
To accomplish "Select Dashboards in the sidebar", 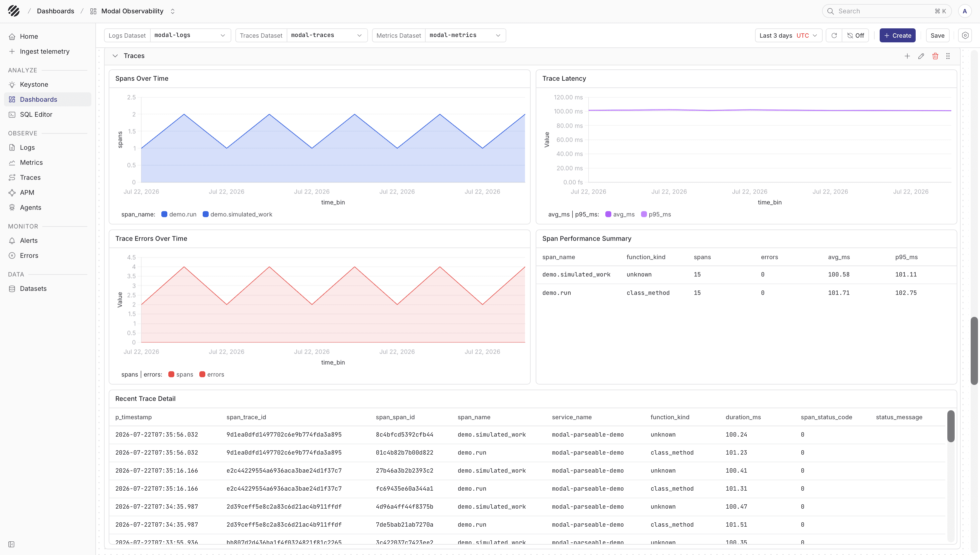I will [48, 99].
